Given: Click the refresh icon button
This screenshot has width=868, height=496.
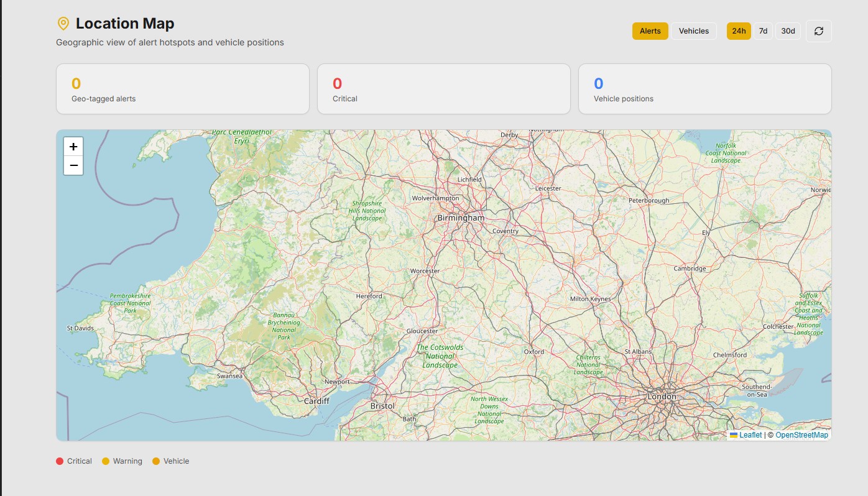Looking at the screenshot, I should click(x=818, y=31).
